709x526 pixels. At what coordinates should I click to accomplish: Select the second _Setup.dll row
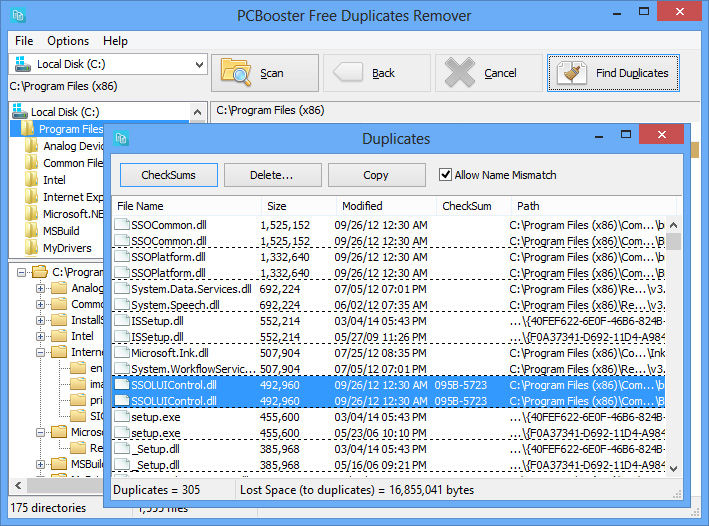389,464
